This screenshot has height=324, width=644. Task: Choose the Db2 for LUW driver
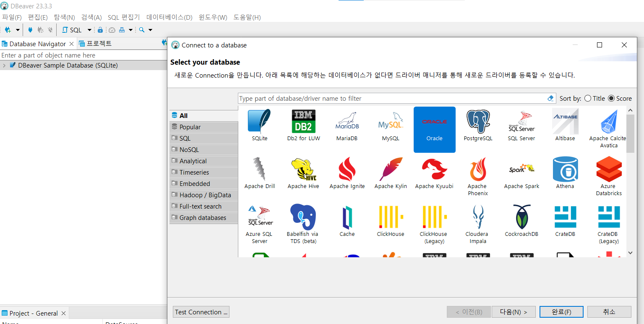coord(303,125)
